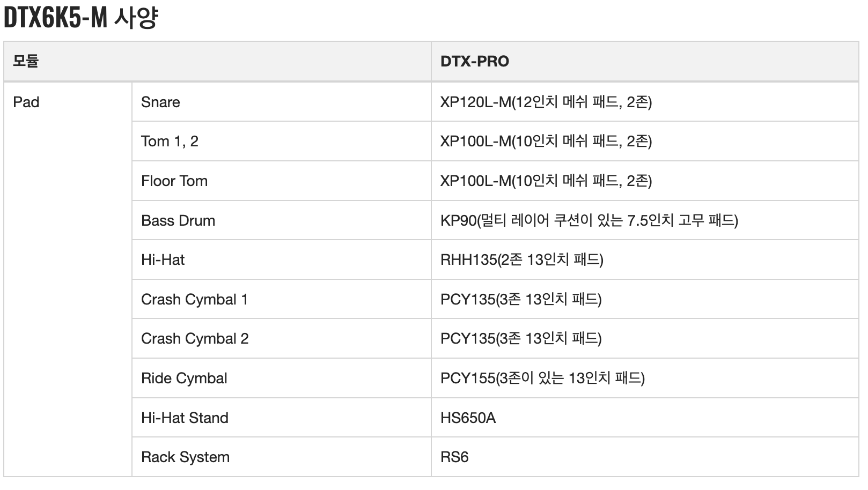Select the Crash Cymbal 1 label
This screenshot has width=868, height=490.
[x=194, y=299]
